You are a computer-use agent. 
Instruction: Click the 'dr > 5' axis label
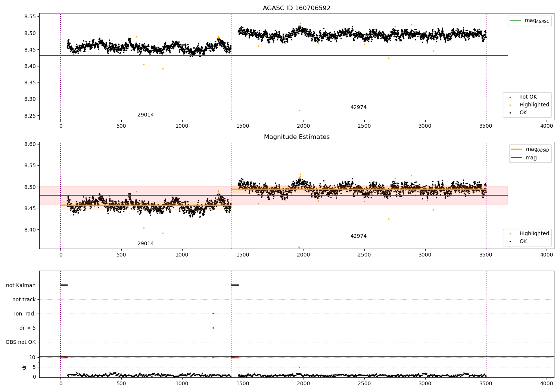point(28,328)
